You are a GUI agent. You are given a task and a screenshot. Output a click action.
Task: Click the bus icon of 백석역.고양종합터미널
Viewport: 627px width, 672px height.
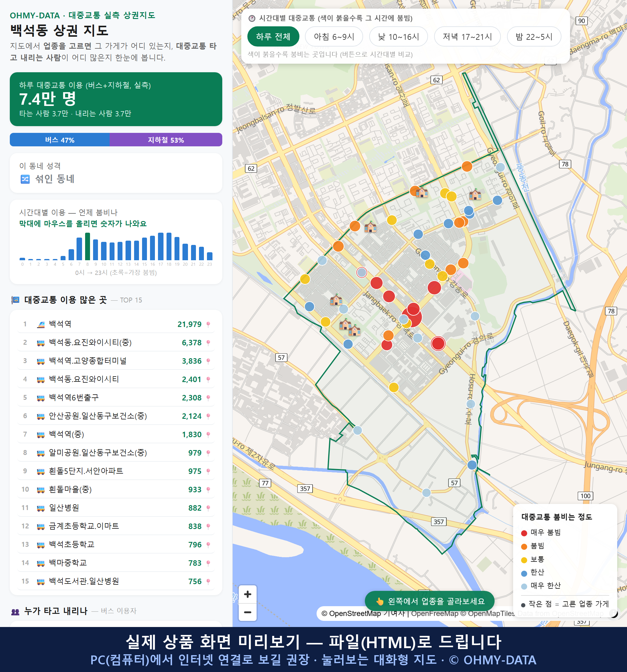[x=41, y=361]
